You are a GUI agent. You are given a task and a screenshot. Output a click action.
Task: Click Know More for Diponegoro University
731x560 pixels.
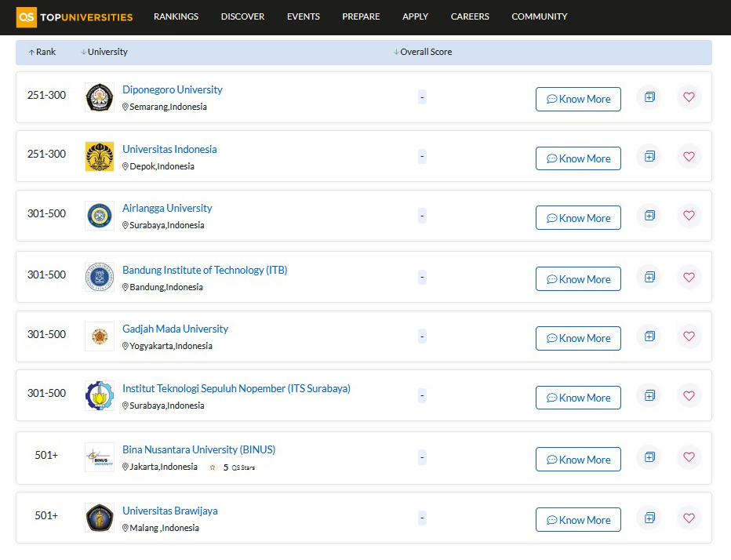[x=578, y=100]
